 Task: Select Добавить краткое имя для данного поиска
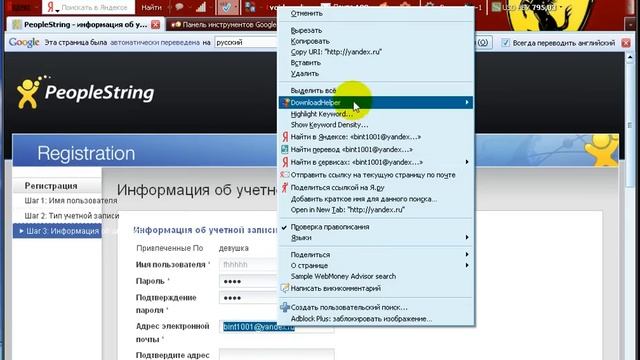pyautogui.click(x=364, y=199)
